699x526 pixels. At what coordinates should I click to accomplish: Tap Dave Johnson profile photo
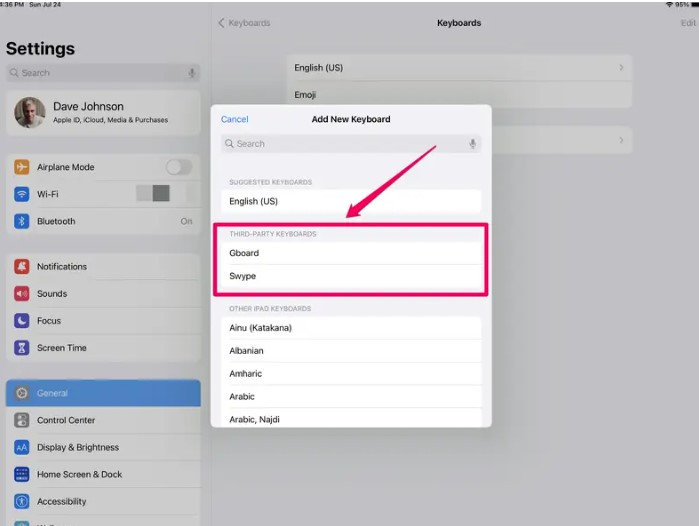(30, 112)
